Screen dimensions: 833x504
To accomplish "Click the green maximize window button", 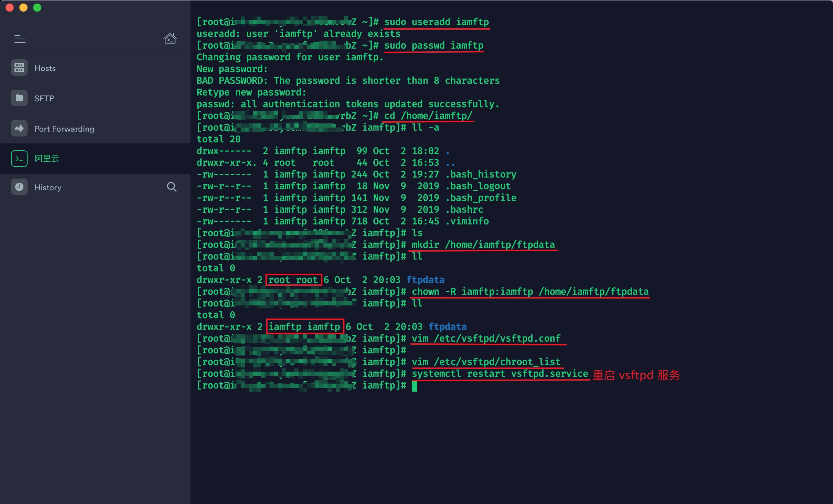I will point(37,8).
